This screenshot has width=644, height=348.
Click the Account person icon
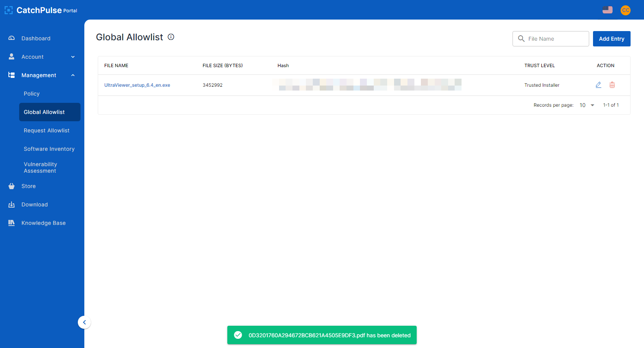point(11,57)
